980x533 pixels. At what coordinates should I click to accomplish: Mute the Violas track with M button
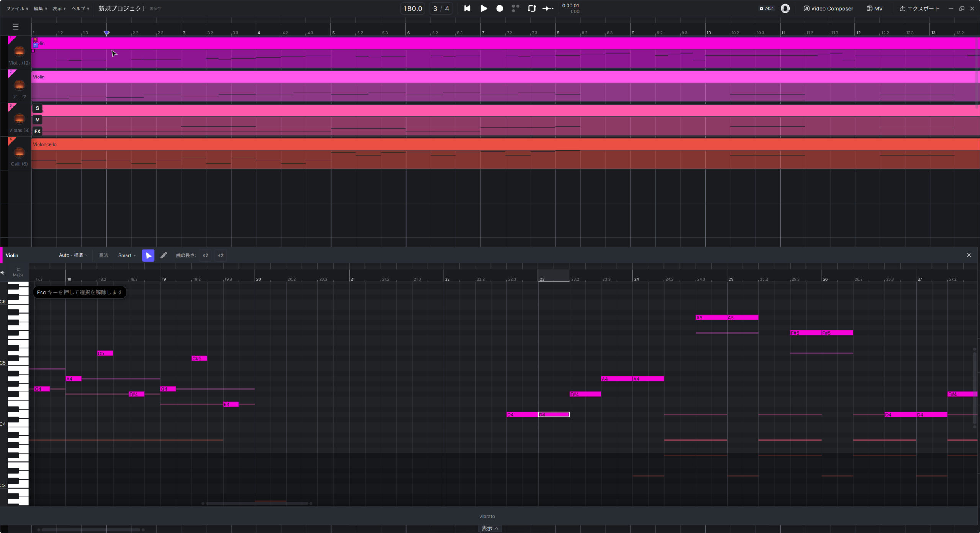point(38,120)
